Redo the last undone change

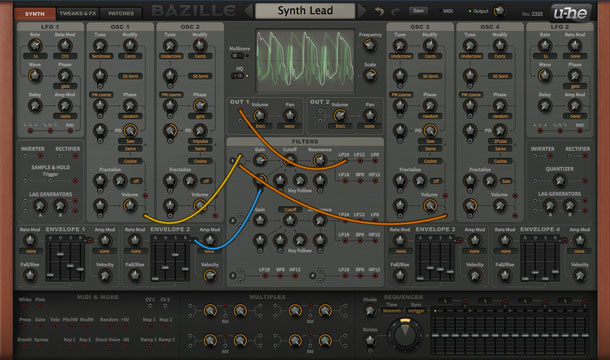point(395,12)
